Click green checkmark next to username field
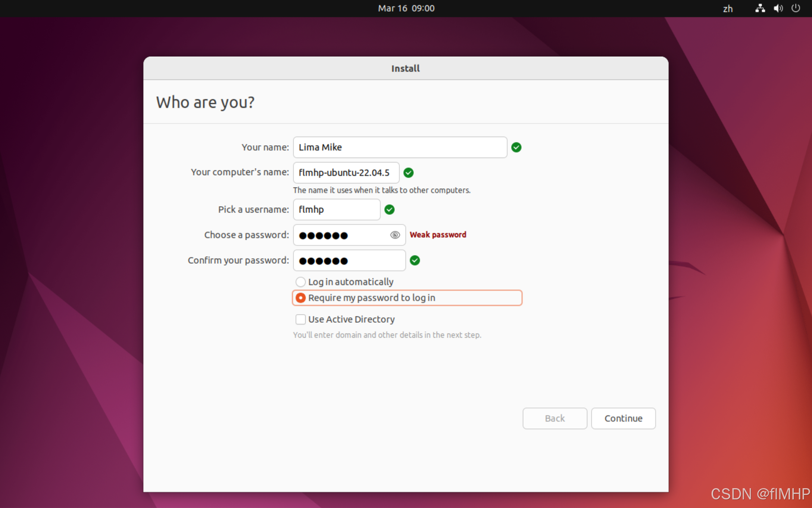The width and height of the screenshot is (812, 508). pyautogui.click(x=389, y=210)
